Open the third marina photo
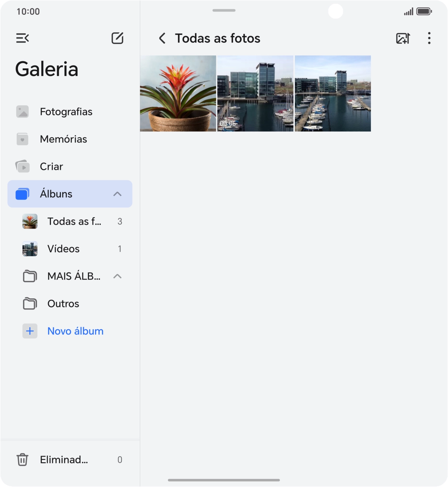The width and height of the screenshot is (448, 487). coord(332,93)
